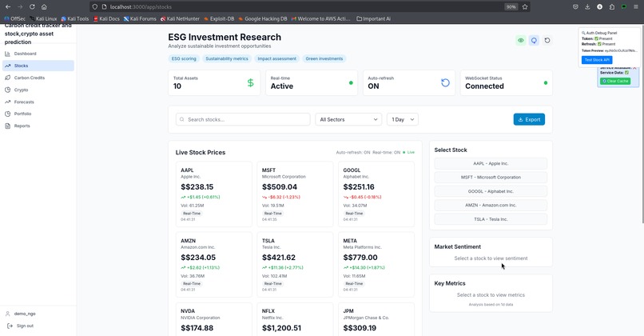Open Reports in the sidebar
The image size is (644, 336).
pos(38,126)
